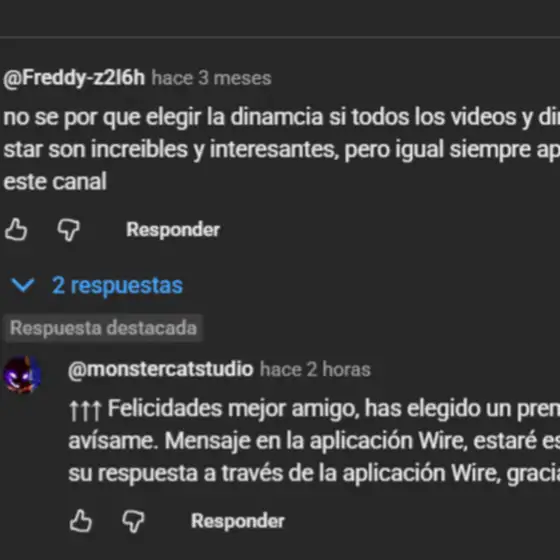Image resolution: width=560 pixels, height=560 pixels.
Task: Open the "hace 2 horas" timestamp link
Action: coord(315,369)
